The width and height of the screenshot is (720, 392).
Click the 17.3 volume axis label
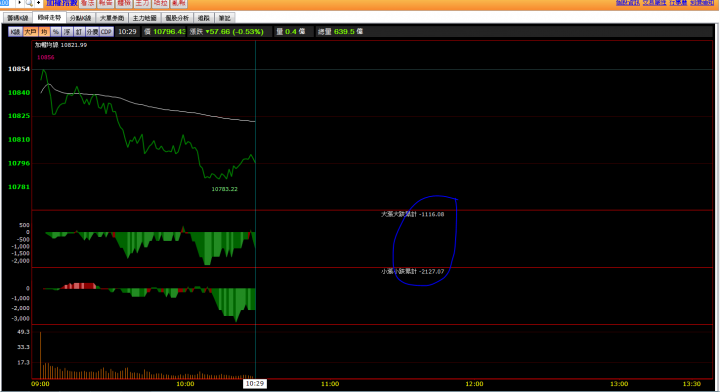pyautogui.click(x=23, y=363)
